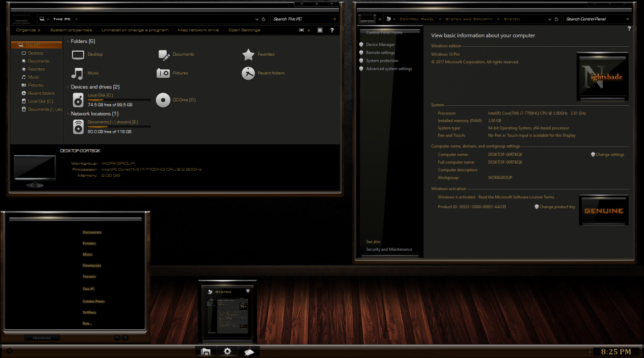Expand the This PC address history dropdown

point(256,19)
